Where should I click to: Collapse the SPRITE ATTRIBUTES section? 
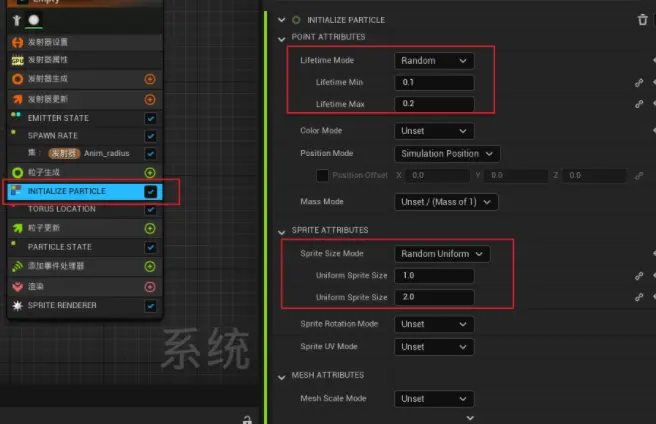click(x=282, y=232)
